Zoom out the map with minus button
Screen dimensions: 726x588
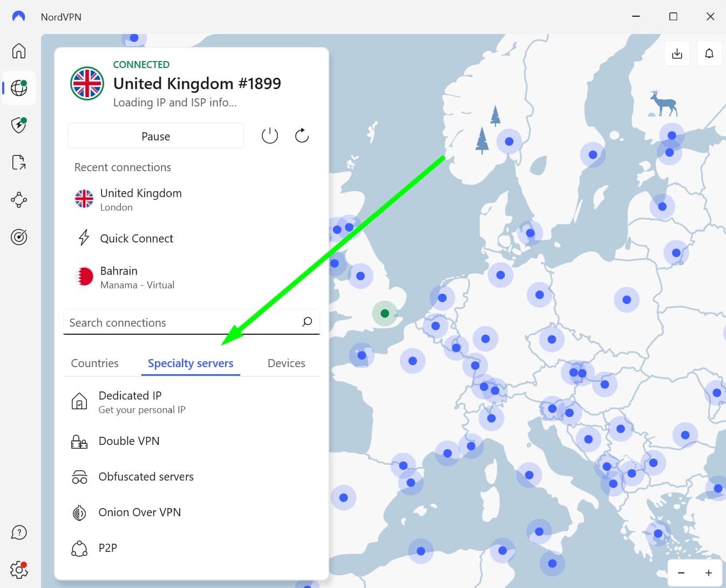tap(681, 573)
